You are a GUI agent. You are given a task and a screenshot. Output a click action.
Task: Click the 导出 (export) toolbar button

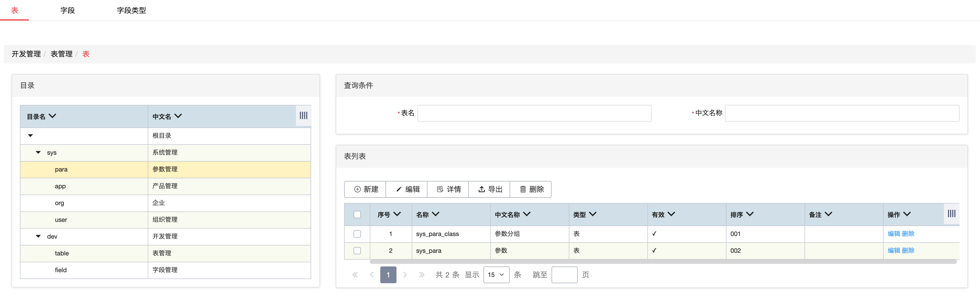pyautogui.click(x=489, y=189)
